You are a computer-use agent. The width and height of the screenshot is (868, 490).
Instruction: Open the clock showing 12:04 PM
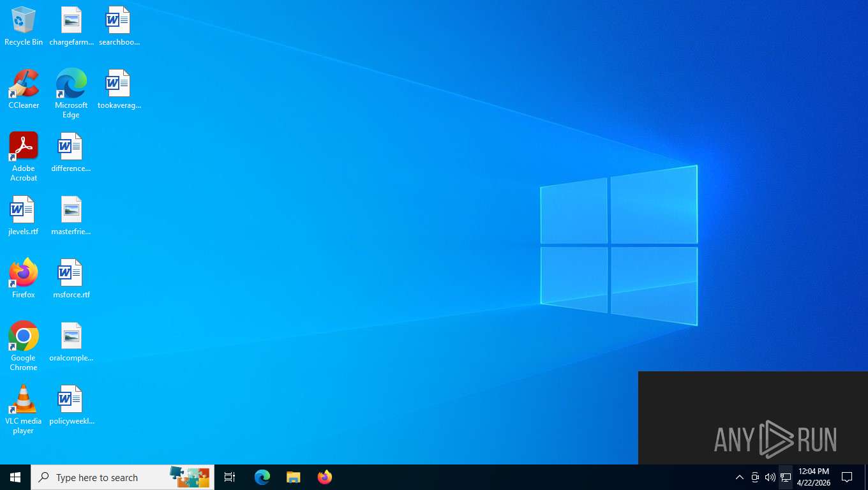click(x=814, y=477)
